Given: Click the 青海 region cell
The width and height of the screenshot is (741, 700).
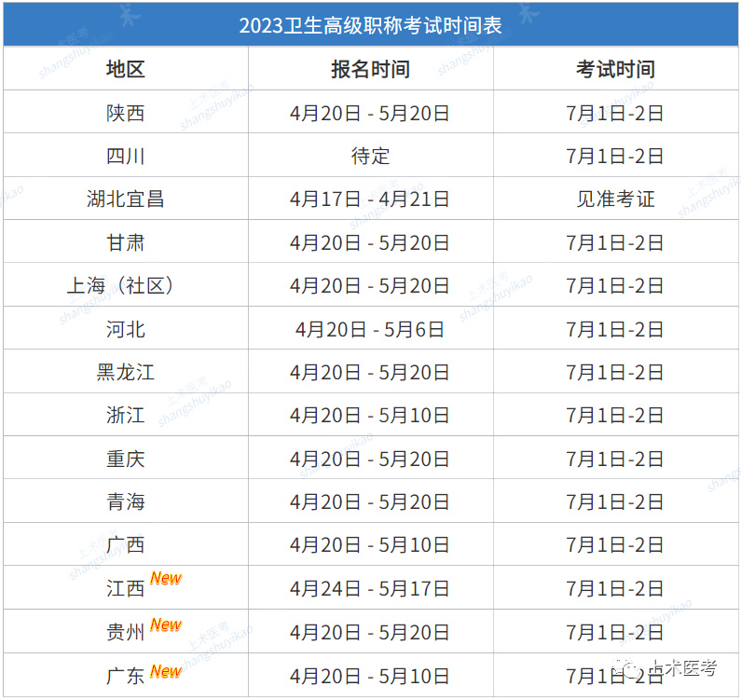Looking at the screenshot, I should (x=125, y=501).
